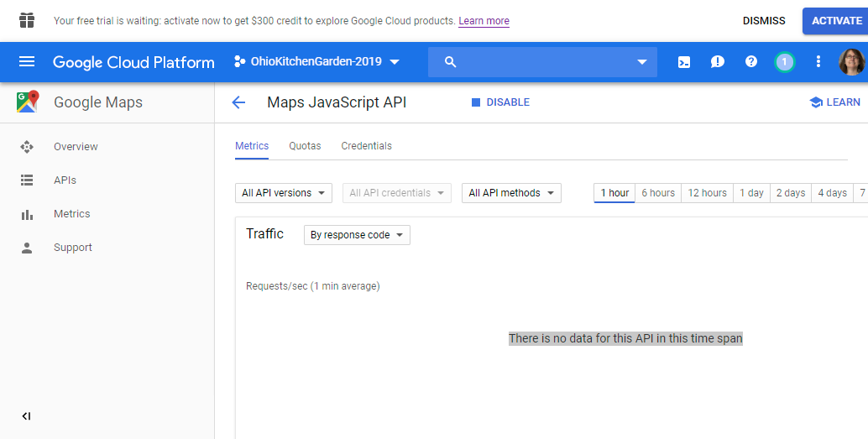
Task: Click the Google Maps sidebar title
Action: coord(98,102)
